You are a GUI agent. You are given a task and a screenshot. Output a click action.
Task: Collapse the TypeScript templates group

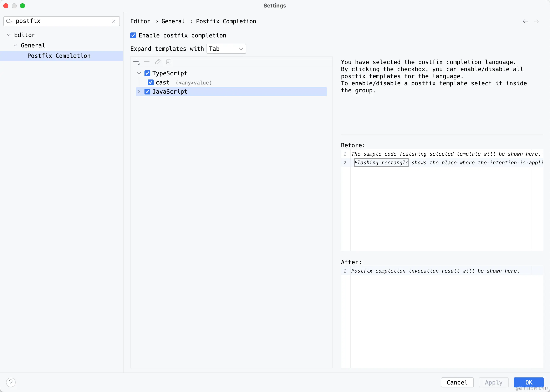coord(139,73)
